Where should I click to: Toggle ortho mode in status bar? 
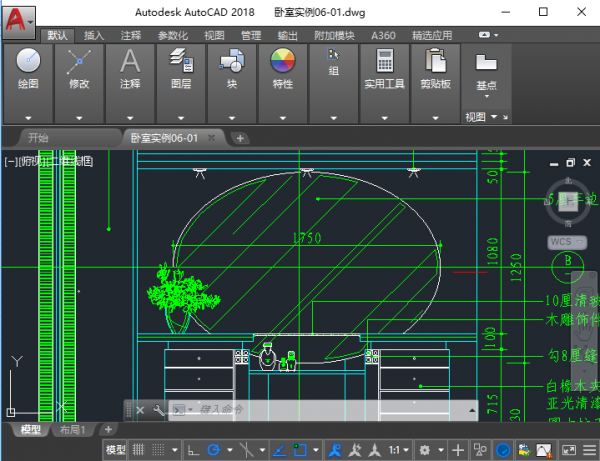(x=193, y=451)
